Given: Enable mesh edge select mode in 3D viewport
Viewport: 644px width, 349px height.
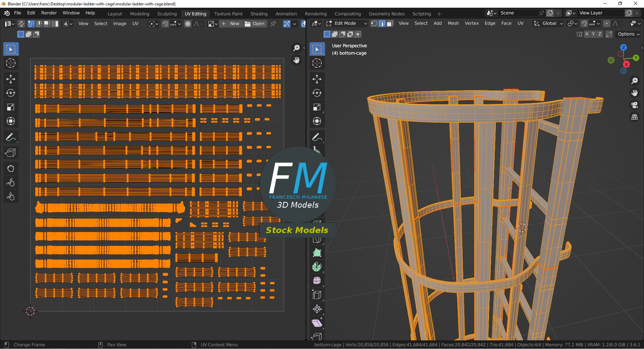Looking at the screenshot, I should tap(382, 23).
